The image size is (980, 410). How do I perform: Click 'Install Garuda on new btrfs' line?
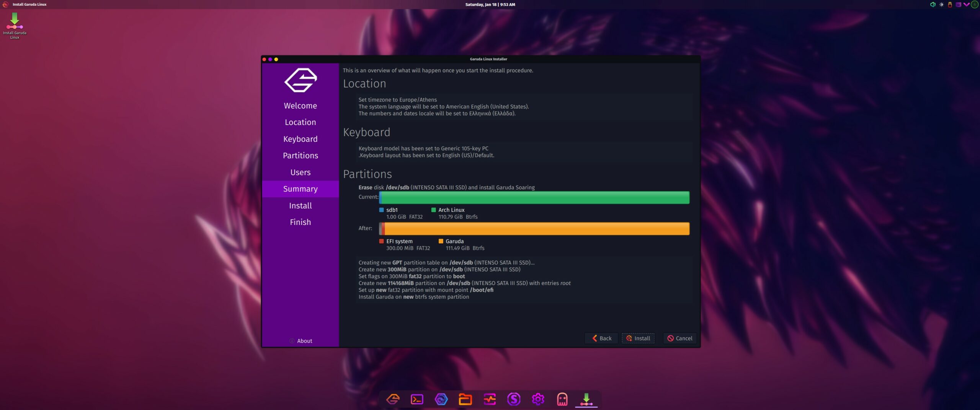coord(413,297)
